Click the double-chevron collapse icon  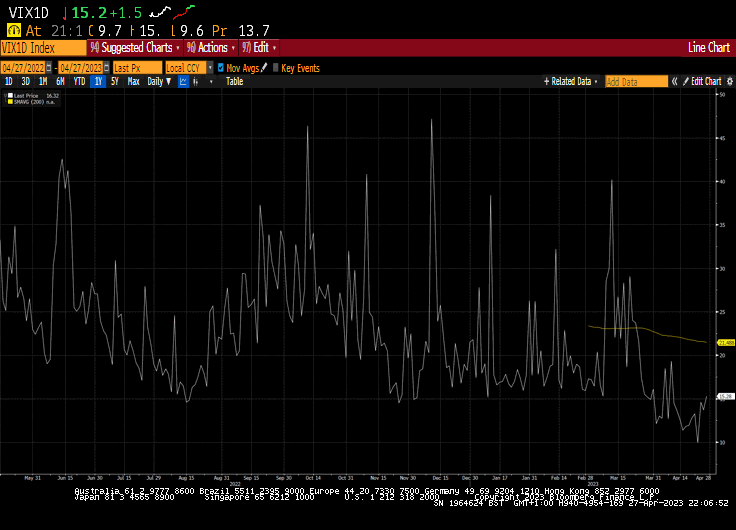[x=673, y=81]
